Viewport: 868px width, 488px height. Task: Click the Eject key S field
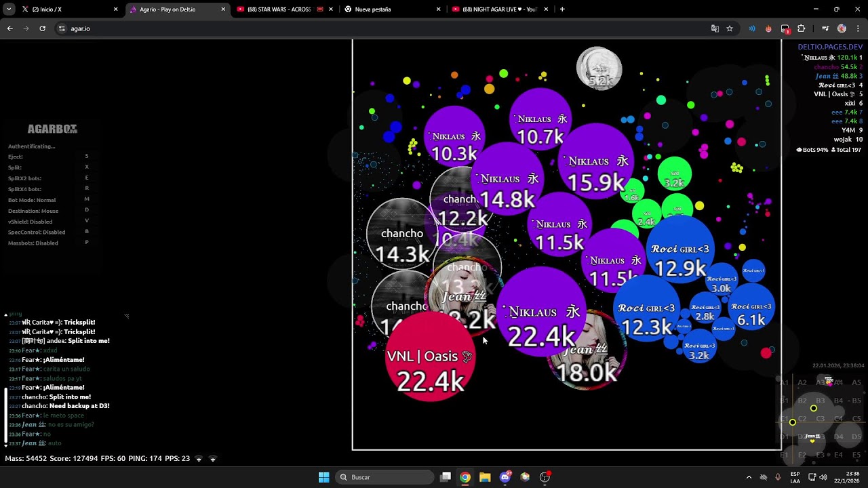point(87,157)
